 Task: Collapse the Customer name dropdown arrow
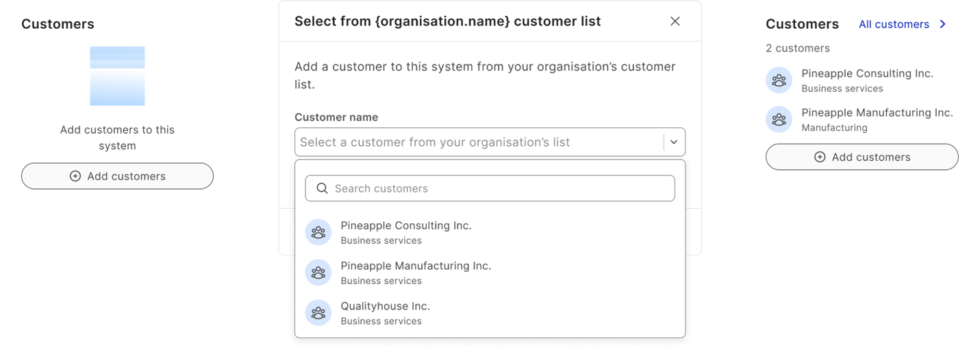pyautogui.click(x=674, y=142)
